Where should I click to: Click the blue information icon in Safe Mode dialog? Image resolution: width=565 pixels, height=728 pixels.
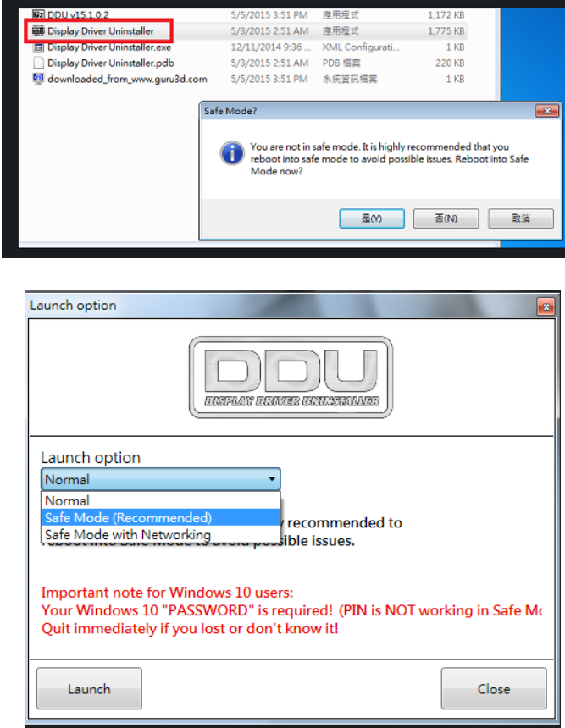click(x=232, y=153)
